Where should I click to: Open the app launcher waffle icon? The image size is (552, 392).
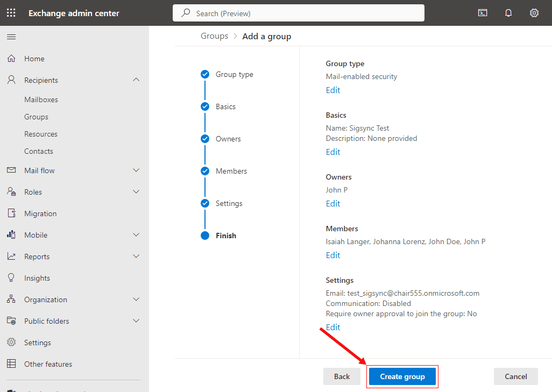pyautogui.click(x=11, y=13)
